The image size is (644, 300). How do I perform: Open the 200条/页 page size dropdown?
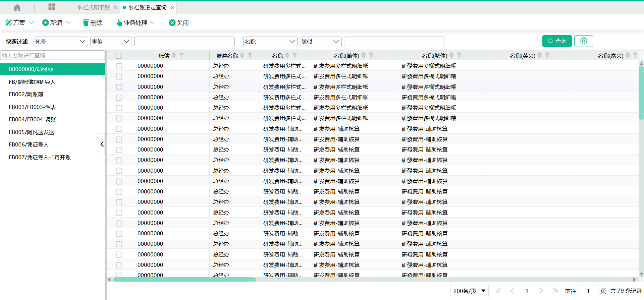click(x=469, y=291)
